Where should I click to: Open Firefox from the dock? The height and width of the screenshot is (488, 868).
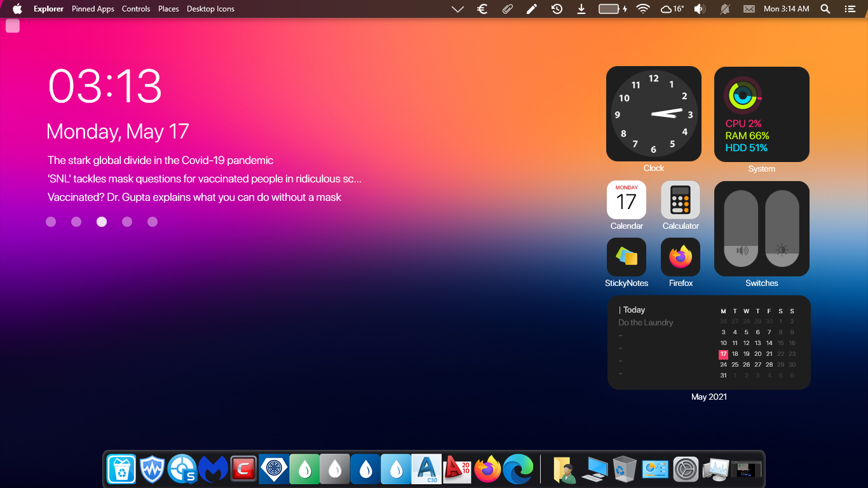pyautogui.click(x=487, y=470)
